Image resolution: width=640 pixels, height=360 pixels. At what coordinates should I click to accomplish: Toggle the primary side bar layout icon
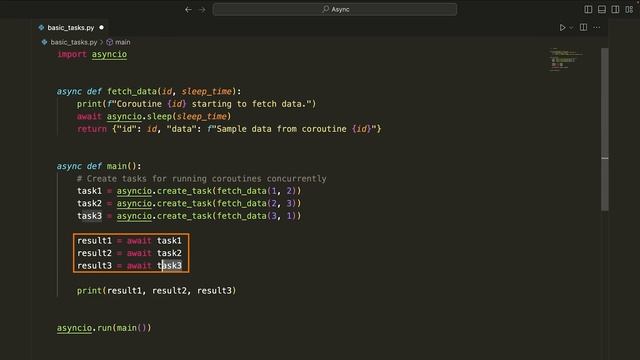click(x=588, y=9)
